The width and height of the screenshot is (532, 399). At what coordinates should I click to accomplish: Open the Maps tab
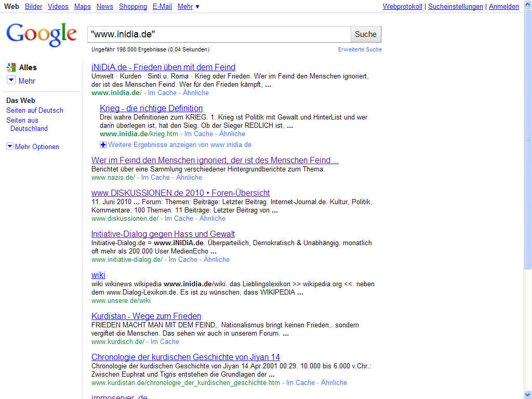[x=83, y=6]
